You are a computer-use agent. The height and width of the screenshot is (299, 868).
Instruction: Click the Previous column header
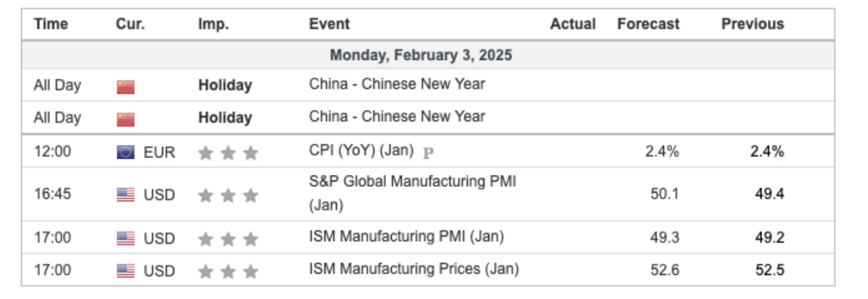click(x=752, y=24)
